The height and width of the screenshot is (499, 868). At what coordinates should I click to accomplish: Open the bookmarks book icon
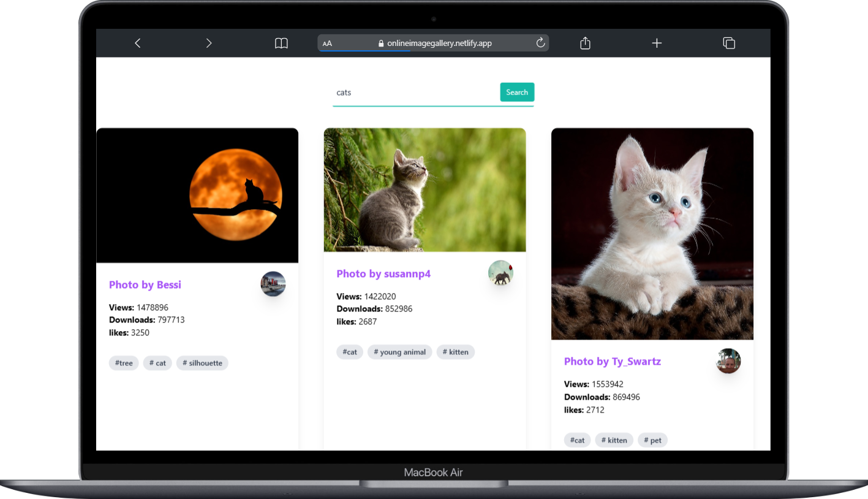(281, 44)
